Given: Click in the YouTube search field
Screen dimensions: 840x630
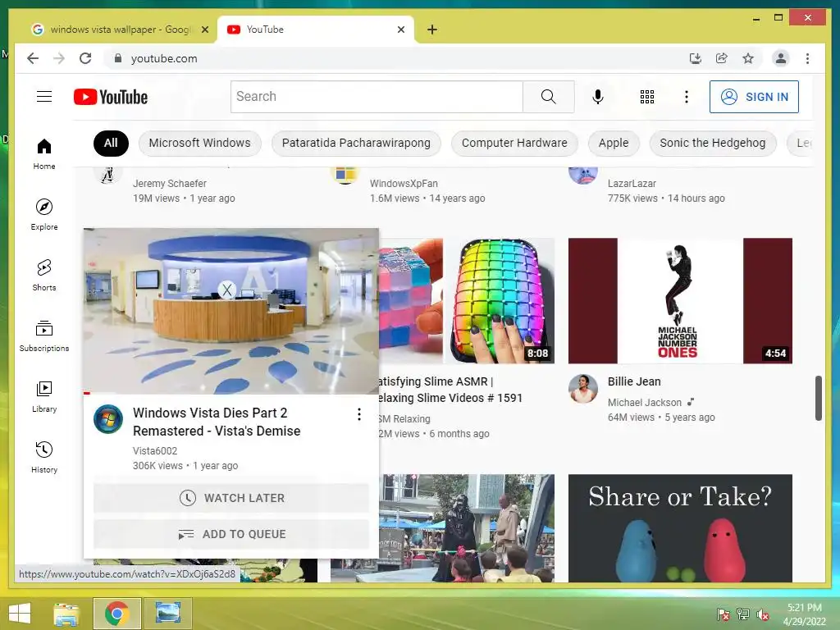Looking at the screenshot, I should coord(377,97).
